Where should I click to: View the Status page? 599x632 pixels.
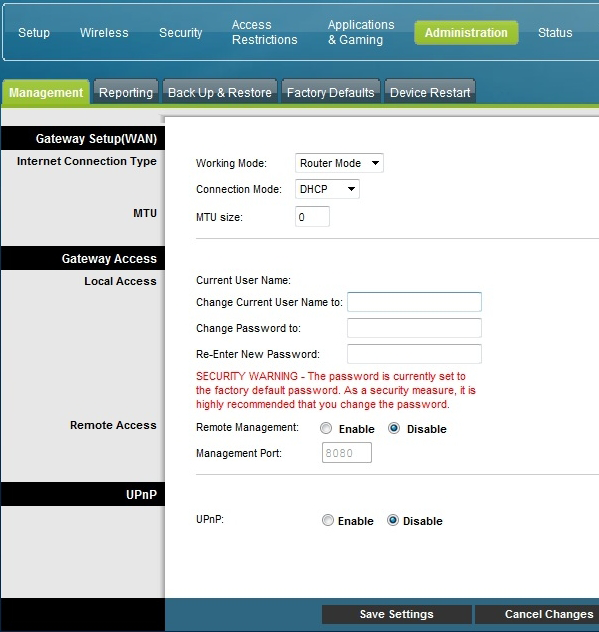point(555,33)
